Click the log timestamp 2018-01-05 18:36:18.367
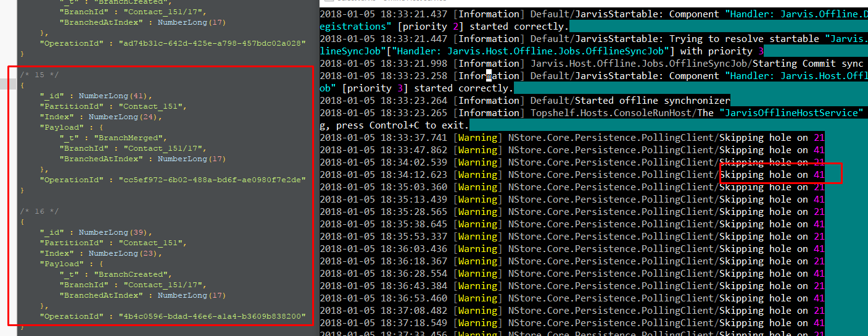868x336 pixels. pos(385,261)
